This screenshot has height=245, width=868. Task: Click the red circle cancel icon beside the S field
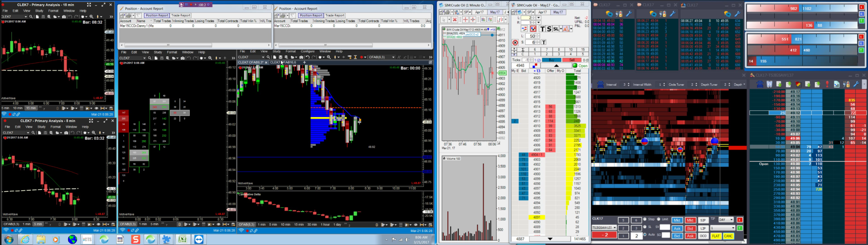click(x=515, y=42)
